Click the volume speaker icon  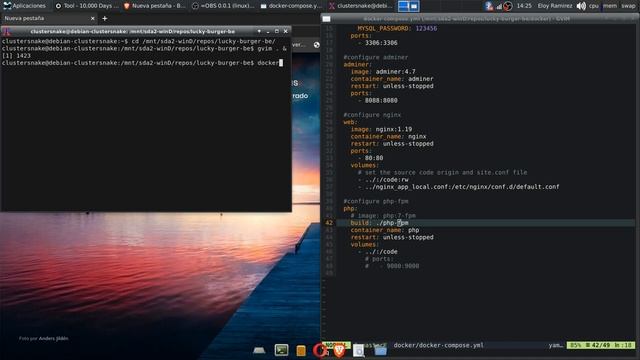tap(581, 6)
